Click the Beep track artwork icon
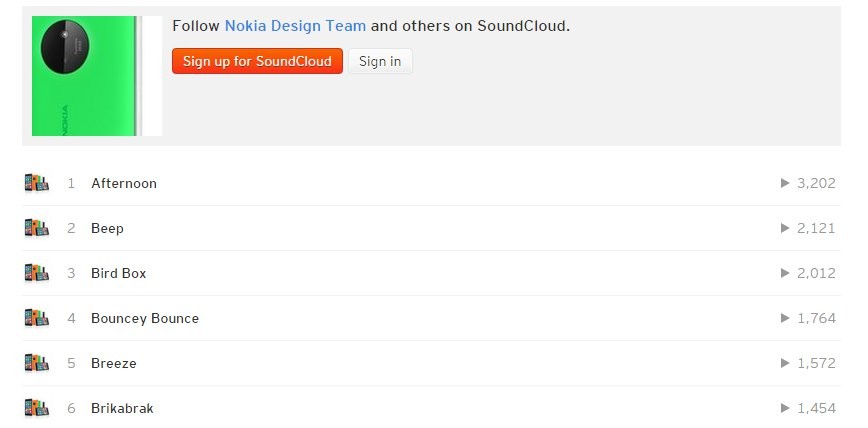Viewport: 868px width, 428px height. tap(36, 228)
